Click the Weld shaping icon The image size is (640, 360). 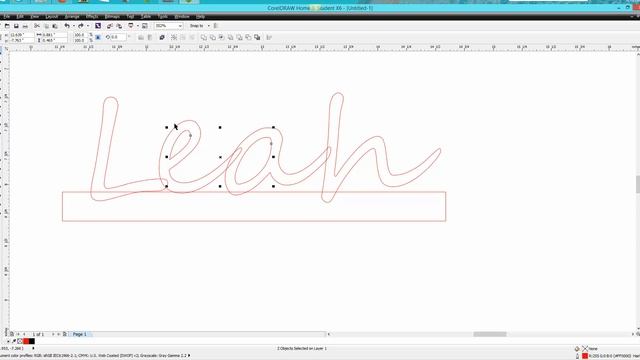(x=203, y=38)
